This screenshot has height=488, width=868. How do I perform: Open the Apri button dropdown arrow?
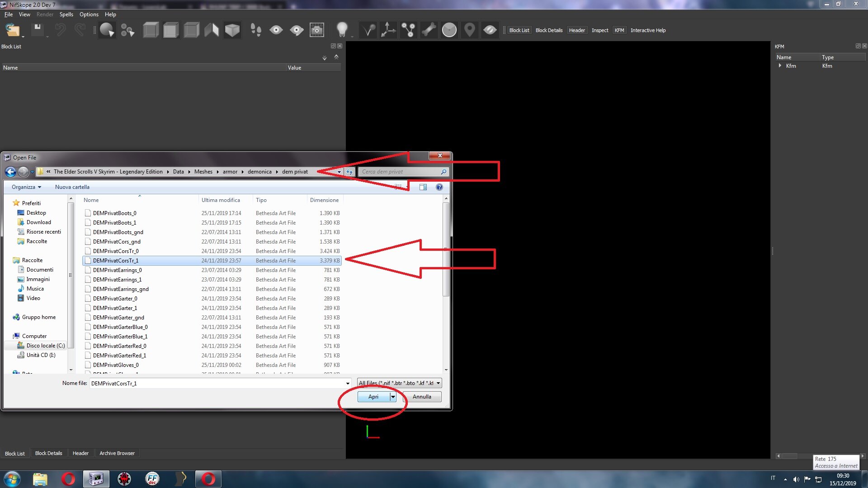pyautogui.click(x=393, y=397)
